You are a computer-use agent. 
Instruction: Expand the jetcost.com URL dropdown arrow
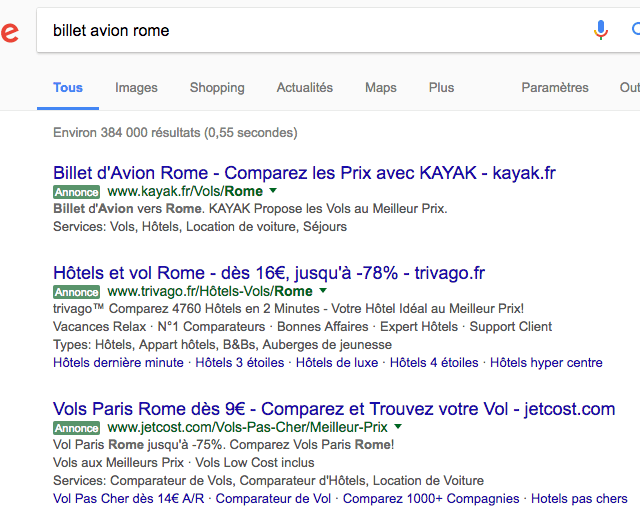click(x=398, y=427)
